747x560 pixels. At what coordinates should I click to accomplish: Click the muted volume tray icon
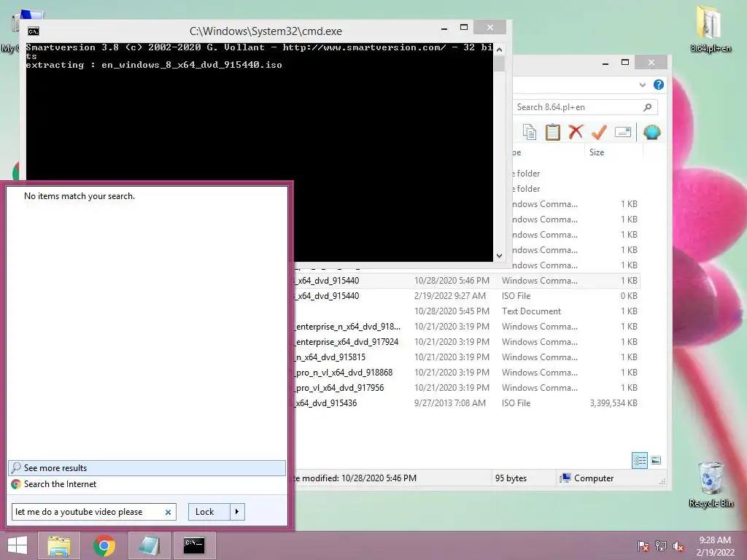pos(678,546)
